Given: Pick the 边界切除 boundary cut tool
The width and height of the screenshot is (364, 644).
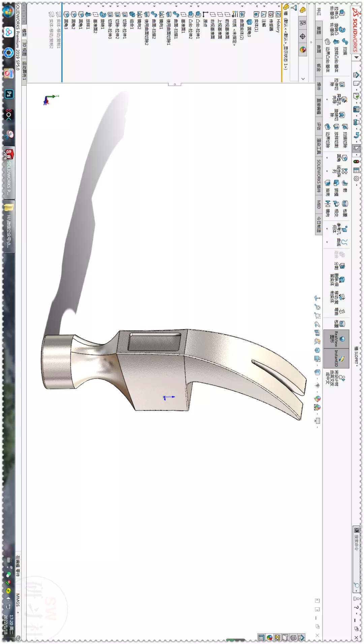Looking at the screenshot, I should tap(328, 136).
